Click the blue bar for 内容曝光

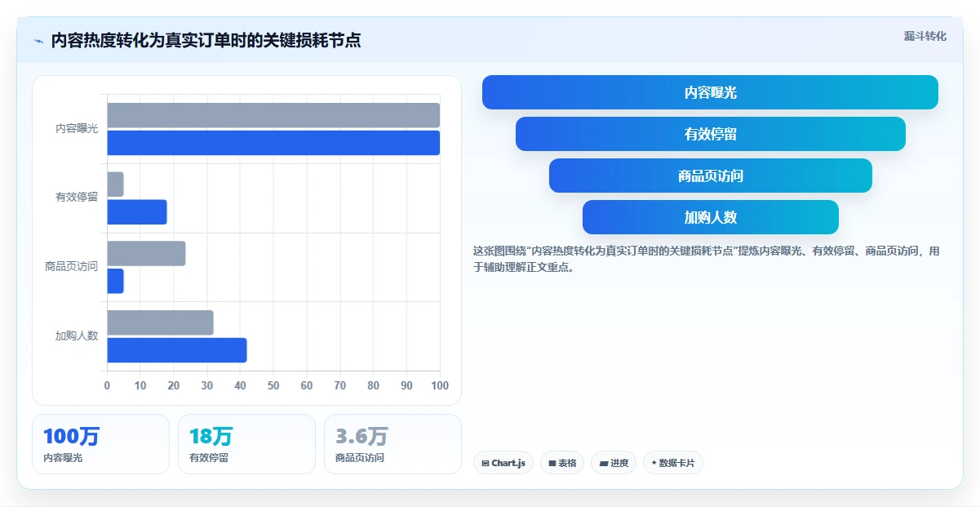tap(273, 143)
